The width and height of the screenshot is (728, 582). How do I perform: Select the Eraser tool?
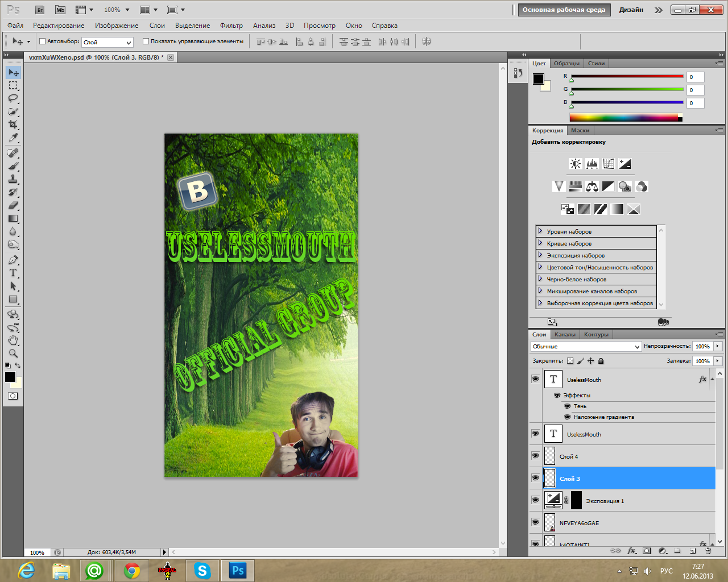tap(13, 206)
